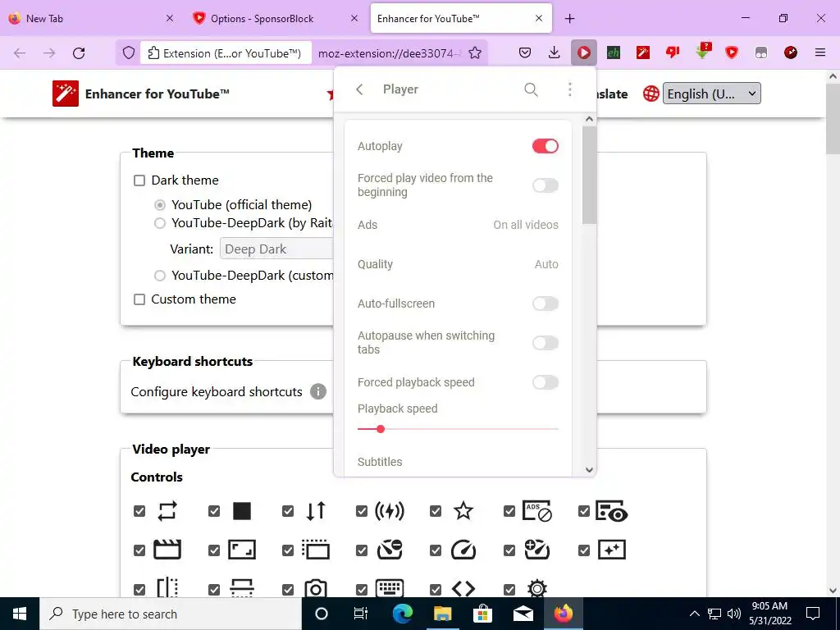840x630 pixels.
Task: Click the remove ads control icon
Action: pos(536,511)
